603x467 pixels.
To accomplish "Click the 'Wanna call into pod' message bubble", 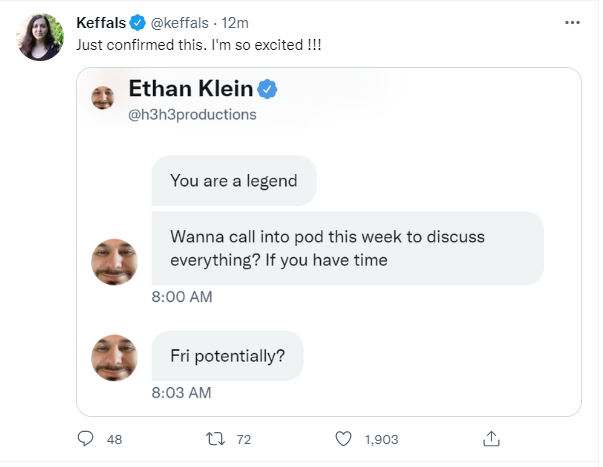I will click(348, 248).
